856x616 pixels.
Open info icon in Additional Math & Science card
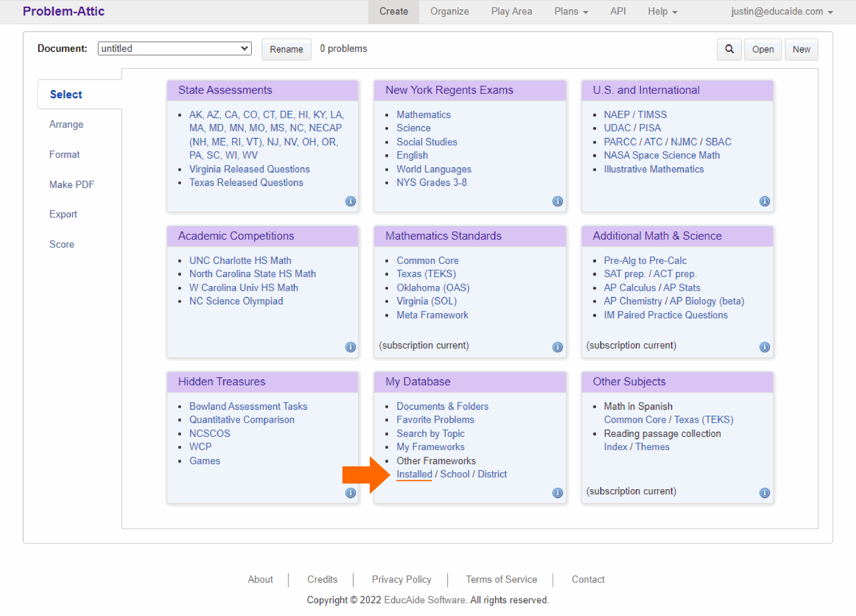(x=765, y=347)
